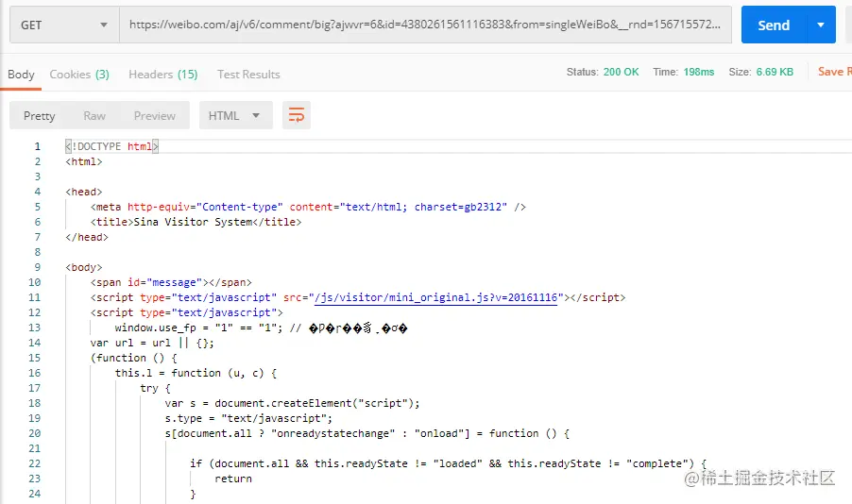Open the Headers (15) tab
852x504 pixels.
[x=163, y=75]
